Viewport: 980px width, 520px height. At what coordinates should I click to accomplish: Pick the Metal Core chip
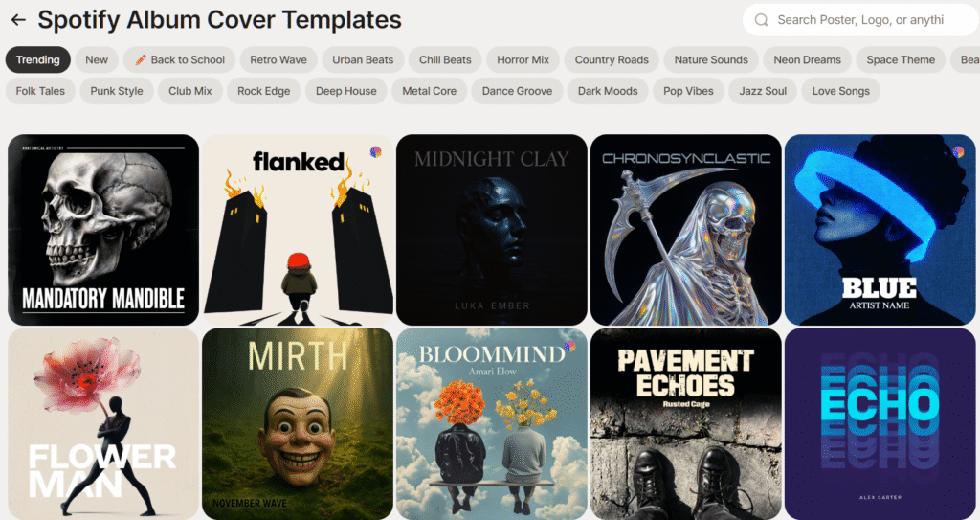pyautogui.click(x=429, y=91)
